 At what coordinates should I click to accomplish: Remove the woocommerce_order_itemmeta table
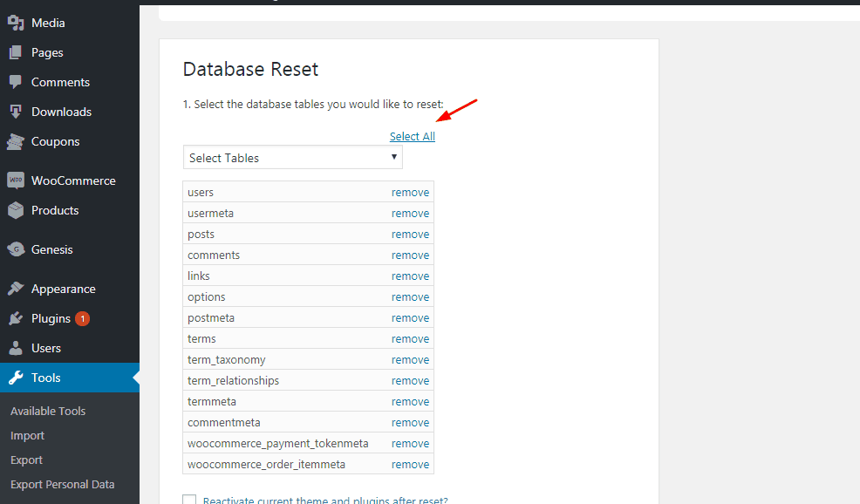(410, 464)
